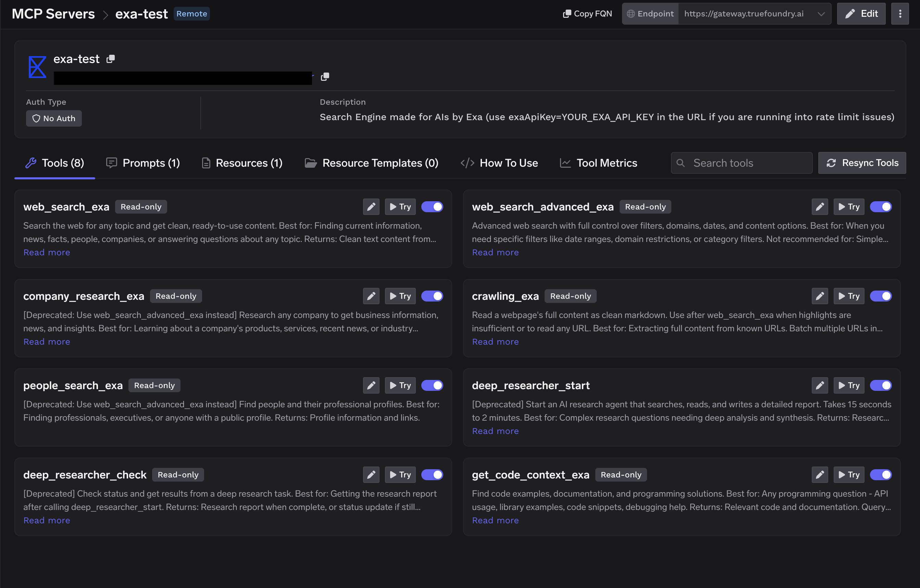Edit the get_code_context_exa tool

820,475
